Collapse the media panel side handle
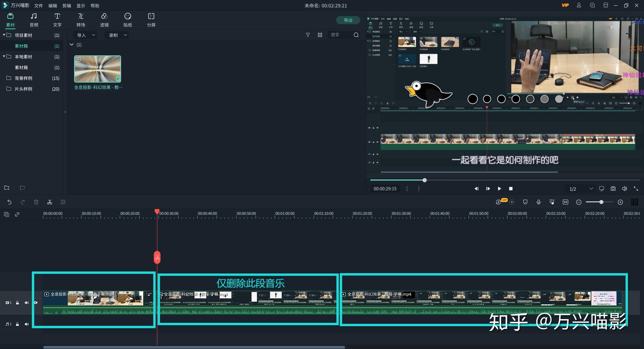Image resolution: width=644 pixels, height=349 pixels. coord(65,112)
